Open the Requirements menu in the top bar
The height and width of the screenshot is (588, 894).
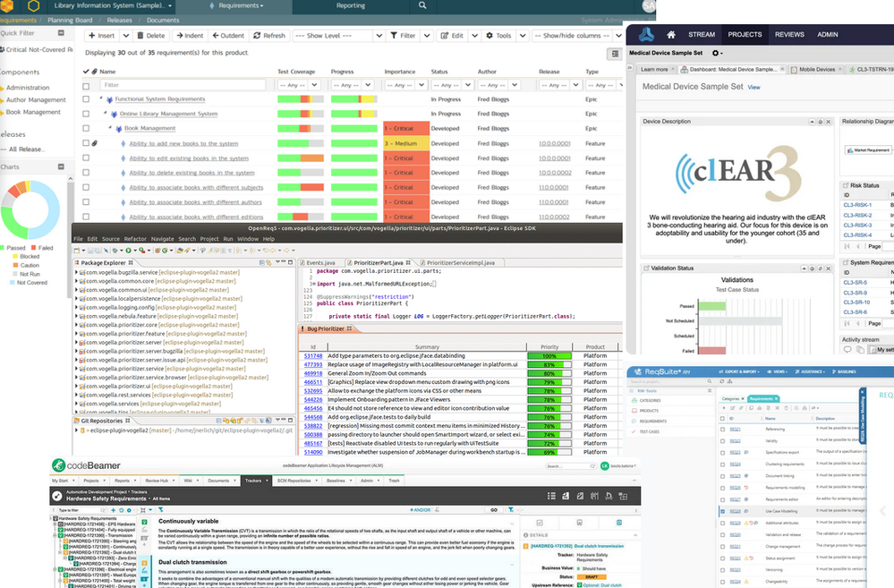[236, 5]
